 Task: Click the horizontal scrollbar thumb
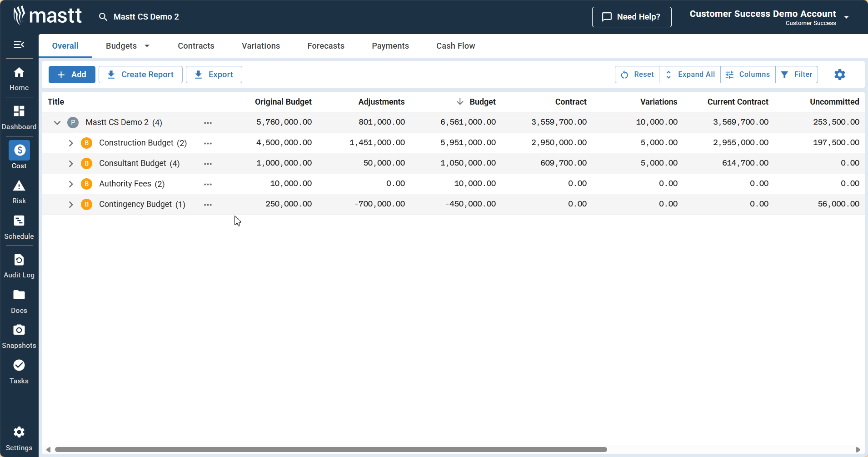coord(331,449)
